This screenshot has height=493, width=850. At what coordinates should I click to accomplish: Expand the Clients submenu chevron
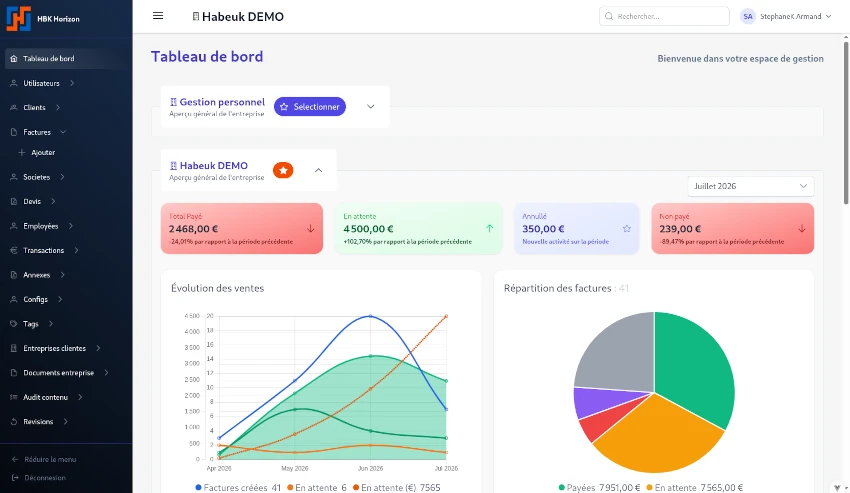[58, 107]
